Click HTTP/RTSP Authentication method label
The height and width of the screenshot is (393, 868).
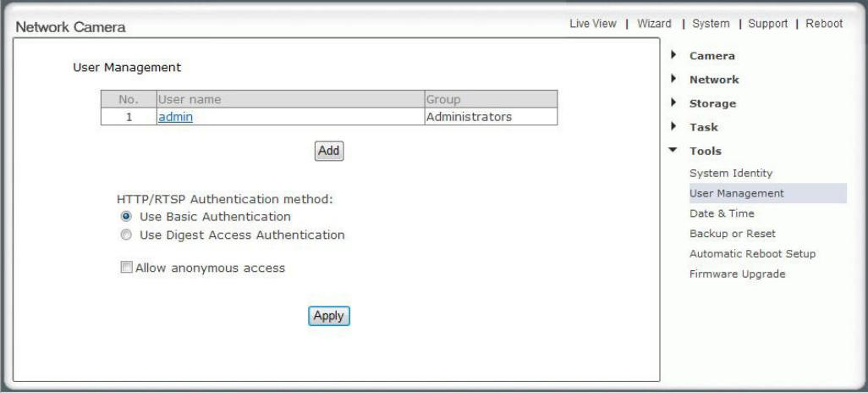point(225,199)
